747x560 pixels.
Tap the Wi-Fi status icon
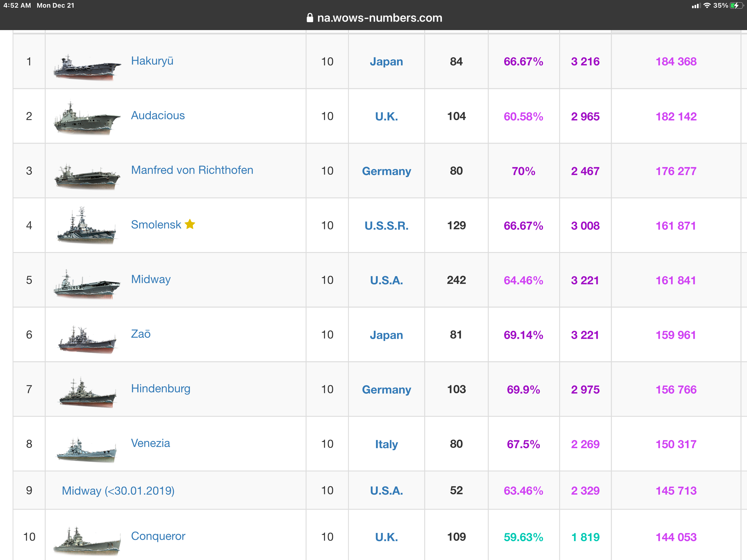707,5
